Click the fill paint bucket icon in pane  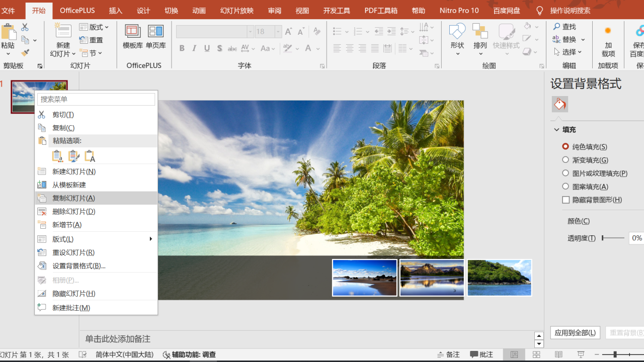coord(559,104)
